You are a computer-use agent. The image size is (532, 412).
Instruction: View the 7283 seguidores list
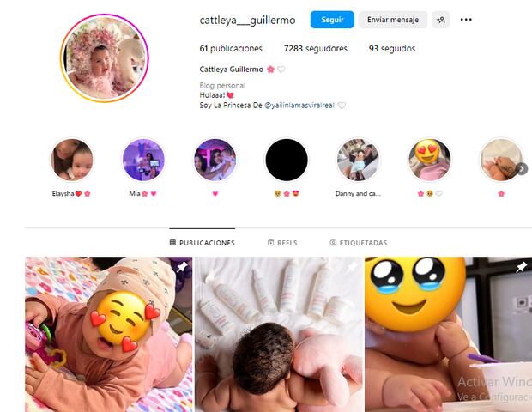click(316, 49)
